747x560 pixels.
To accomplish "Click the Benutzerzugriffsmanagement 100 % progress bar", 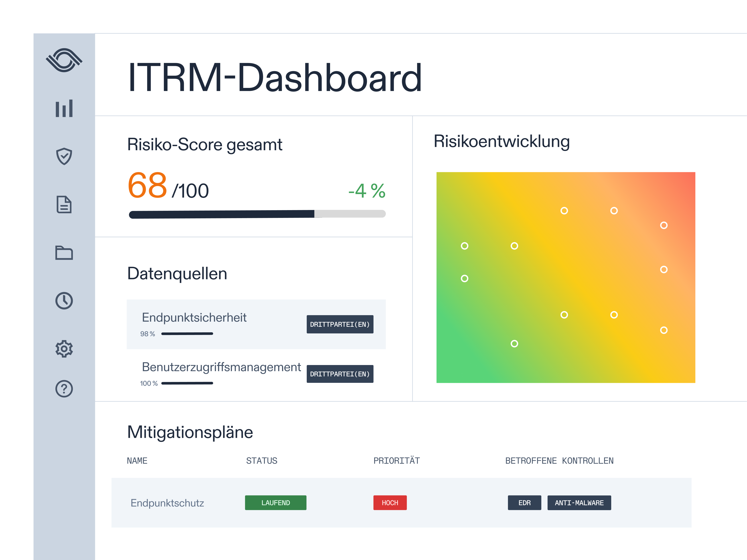I will pyautogui.click(x=187, y=383).
